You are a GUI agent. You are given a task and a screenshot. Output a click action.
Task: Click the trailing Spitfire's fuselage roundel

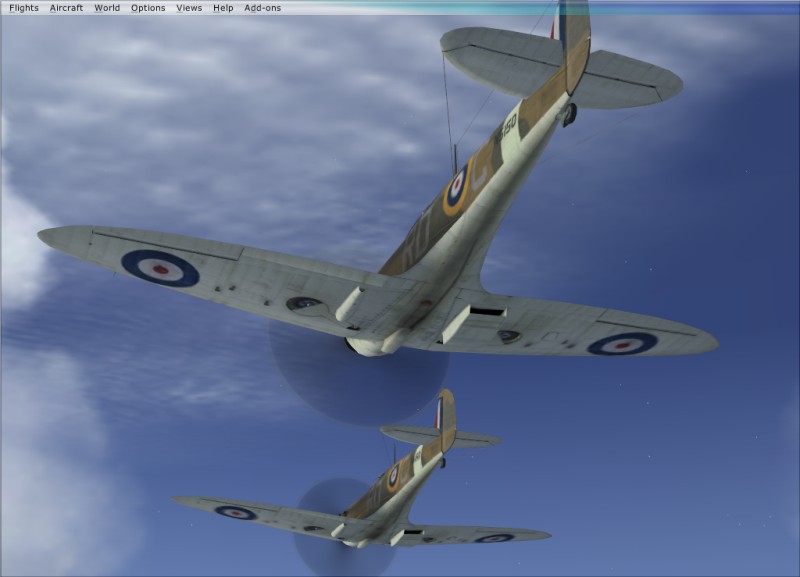[393, 477]
